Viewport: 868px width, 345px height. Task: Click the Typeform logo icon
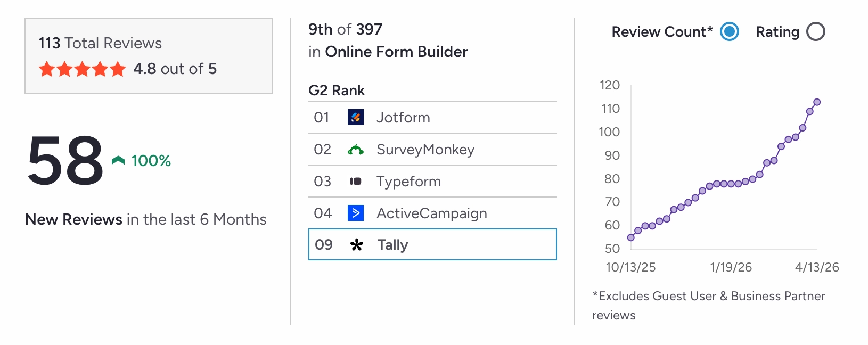pyautogui.click(x=356, y=182)
